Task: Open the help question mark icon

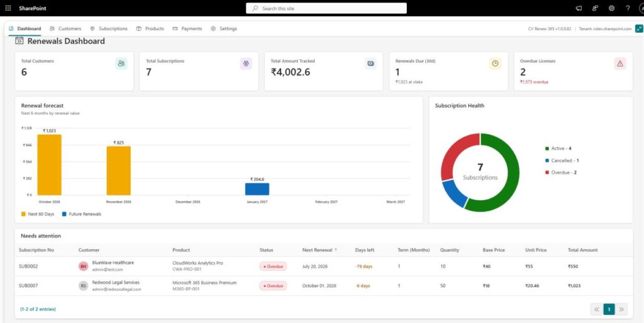Action: point(628,8)
